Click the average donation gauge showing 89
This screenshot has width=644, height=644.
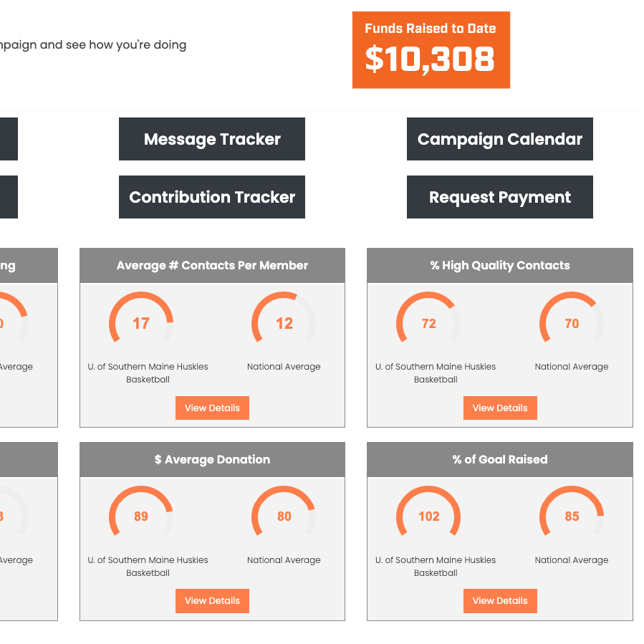coord(141,516)
